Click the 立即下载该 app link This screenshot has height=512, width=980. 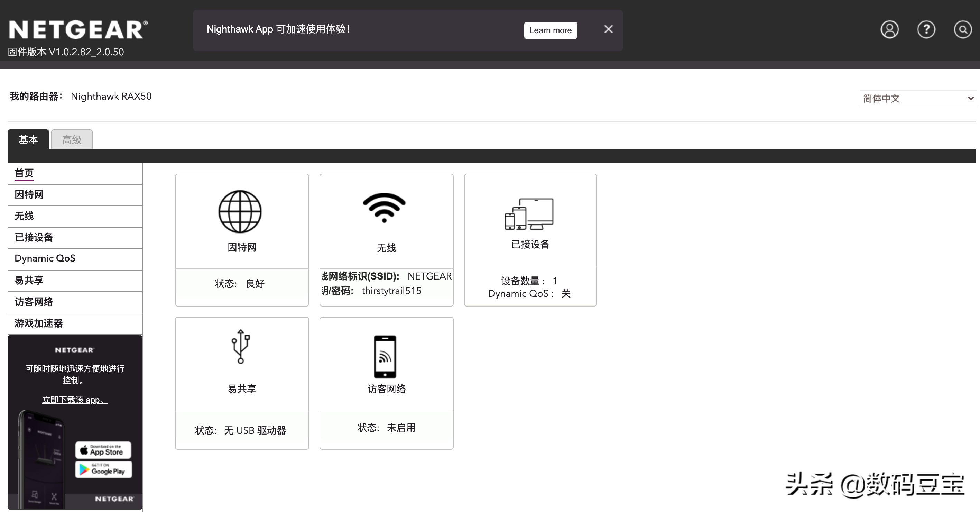tap(75, 400)
